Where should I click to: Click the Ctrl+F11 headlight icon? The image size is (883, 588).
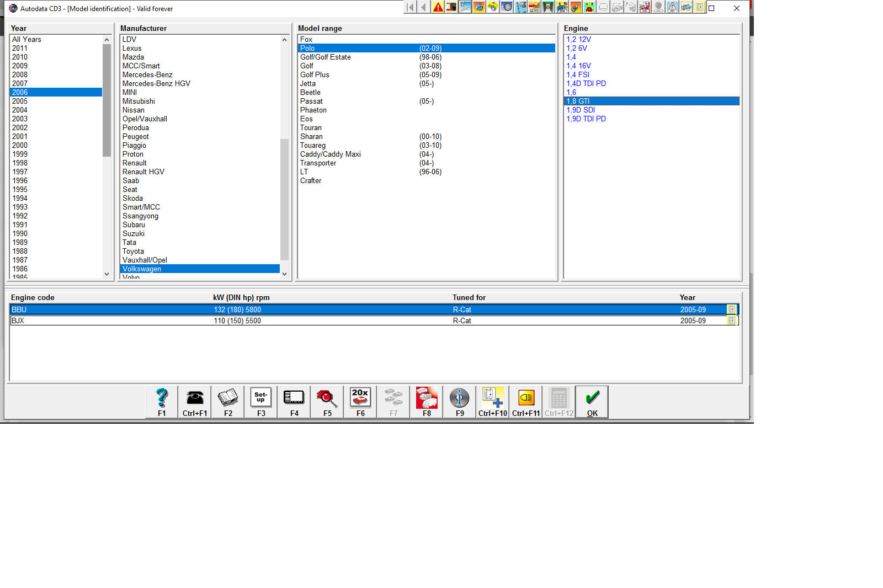pyautogui.click(x=526, y=402)
